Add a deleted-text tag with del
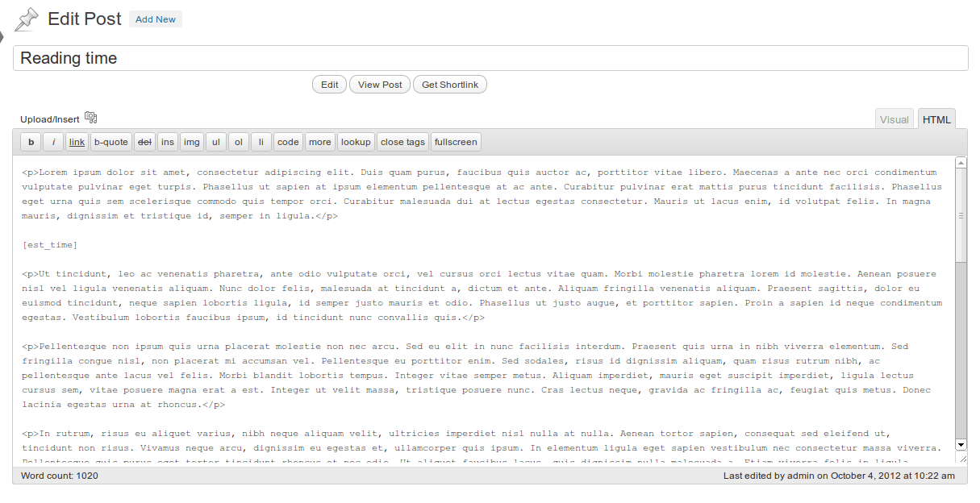This screenshot has width=980, height=503. [x=144, y=142]
